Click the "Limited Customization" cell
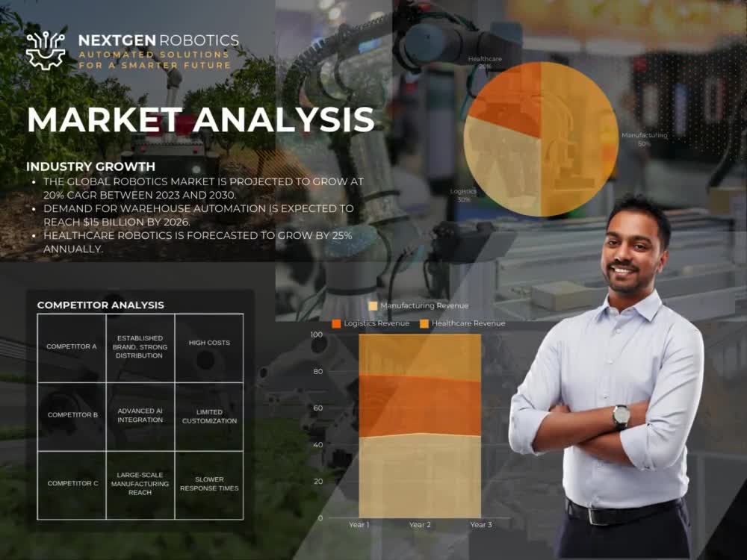This screenshot has height=560, width=747. click(209, 416)
